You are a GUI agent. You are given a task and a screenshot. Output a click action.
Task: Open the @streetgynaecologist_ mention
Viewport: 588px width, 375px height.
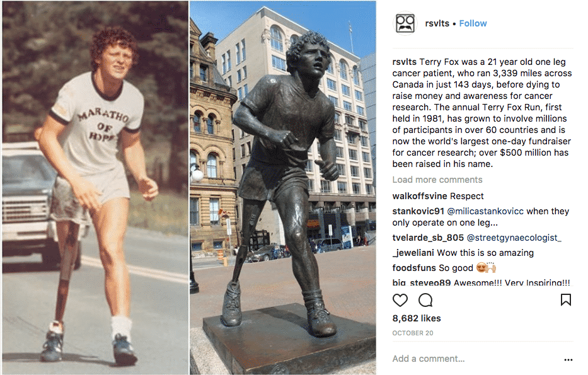[514, 238]
